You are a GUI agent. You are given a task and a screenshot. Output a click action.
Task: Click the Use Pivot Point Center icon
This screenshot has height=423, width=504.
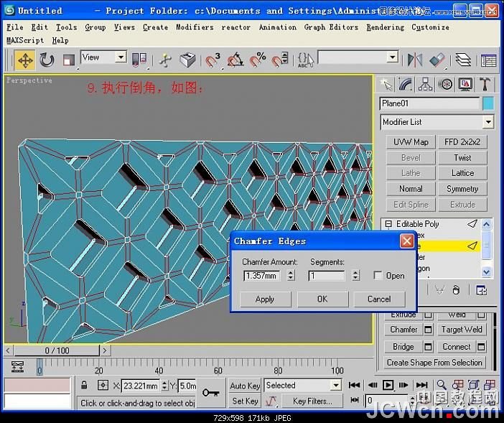(139, 60)
